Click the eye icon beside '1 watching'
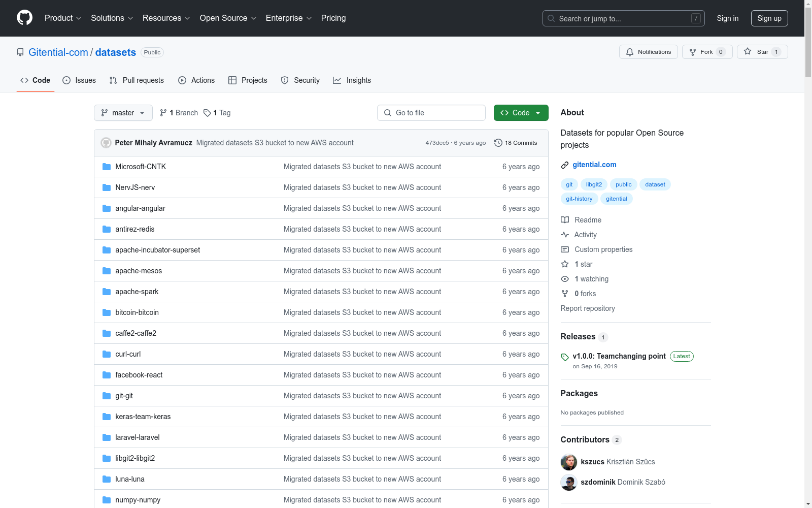The width and height of the screenshot is (812, 508). 565,279
